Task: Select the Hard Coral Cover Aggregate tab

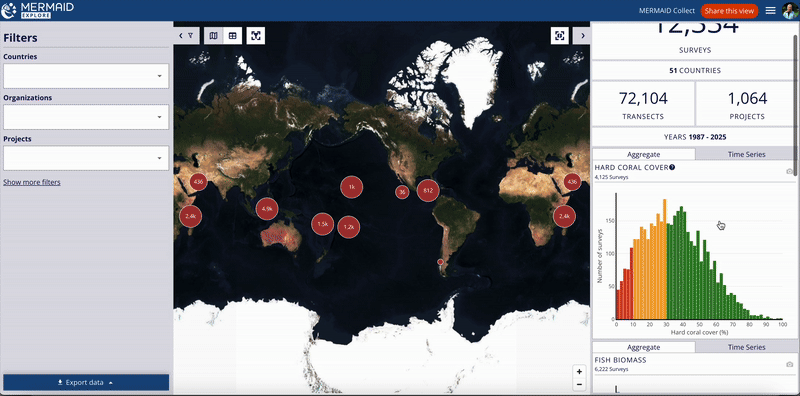Action: click(643, 154)
